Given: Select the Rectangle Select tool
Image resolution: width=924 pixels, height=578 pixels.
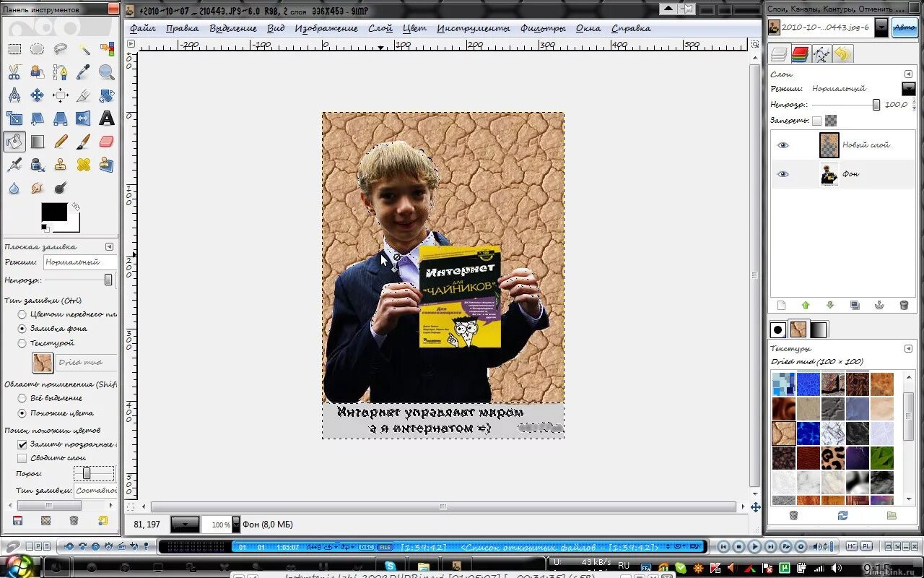Looking at the screenshot, I should point(14,49).
